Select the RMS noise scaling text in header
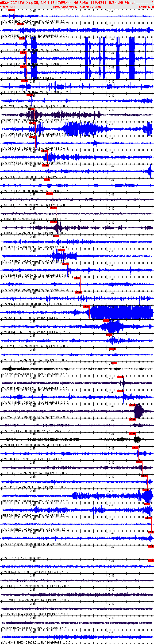The image size is (154, 644). tap(77, 7)
